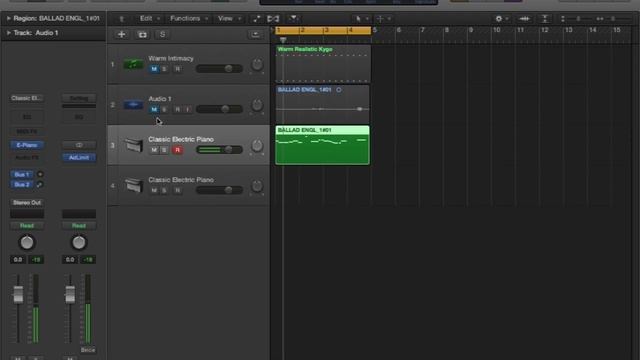Open the left strip Read automation mode menu
This screenshot has width=640, height=360.
(x=27, y=226)
